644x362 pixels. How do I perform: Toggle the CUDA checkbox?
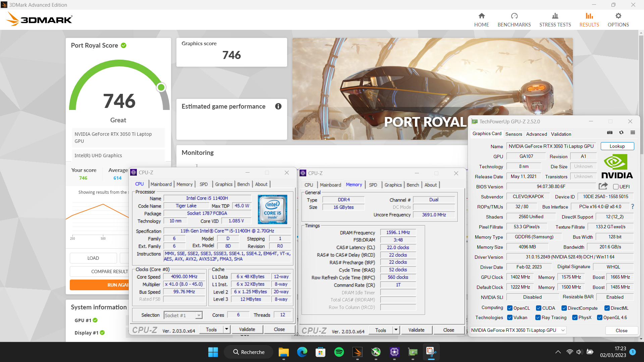[x=538, y=308]
